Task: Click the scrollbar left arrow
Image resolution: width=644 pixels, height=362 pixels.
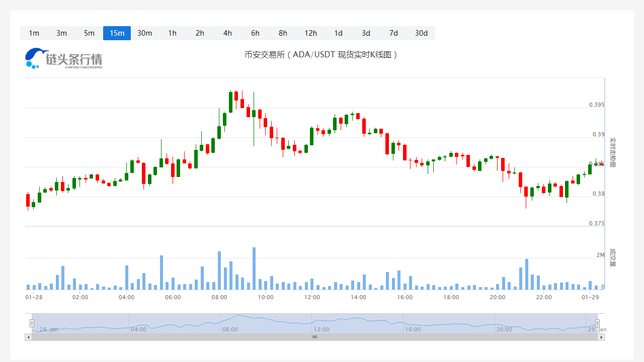Action: pos(28,337)
